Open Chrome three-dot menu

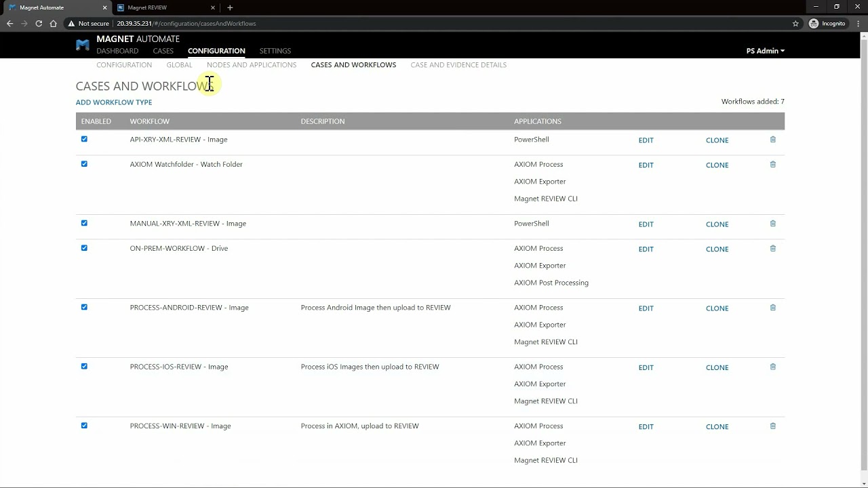858,23
